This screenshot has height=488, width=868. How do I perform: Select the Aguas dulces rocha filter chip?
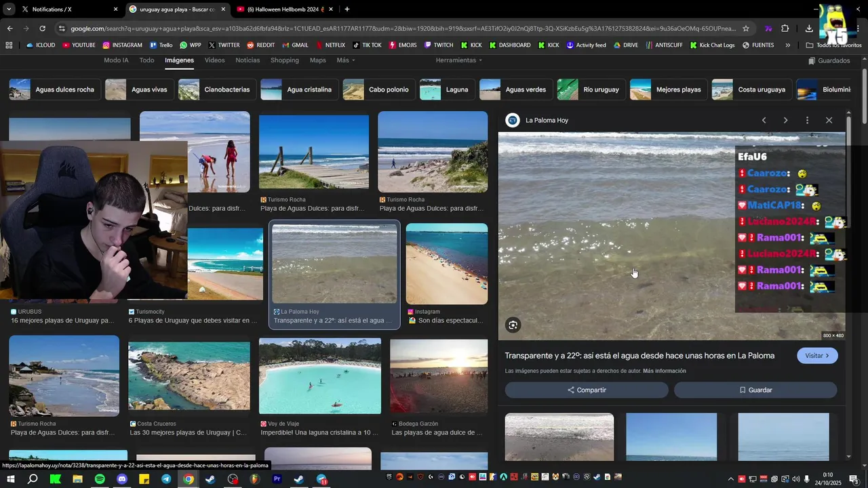coord(55,89)
